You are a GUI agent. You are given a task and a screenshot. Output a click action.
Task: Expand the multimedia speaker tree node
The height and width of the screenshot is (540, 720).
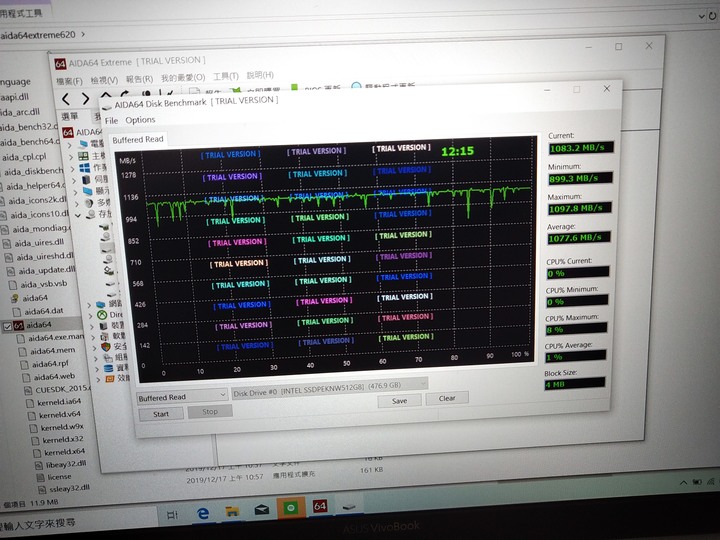point(77,203)
